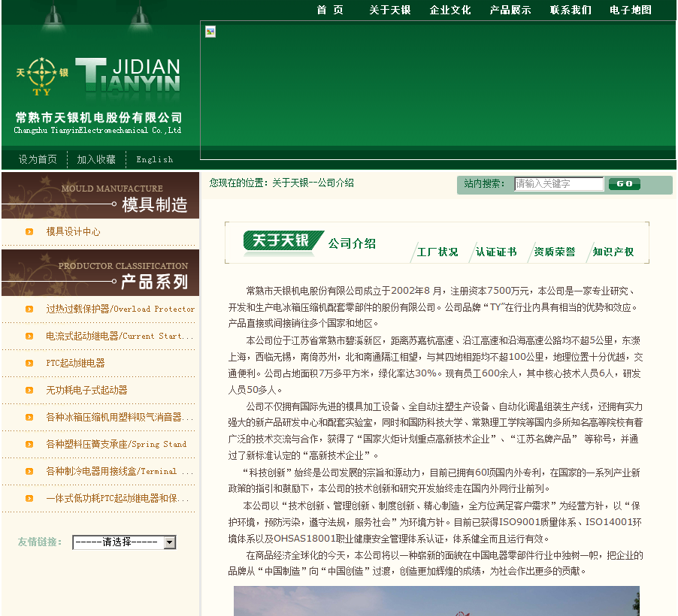Open 电子地图 in the top navigation

(631, 10)
